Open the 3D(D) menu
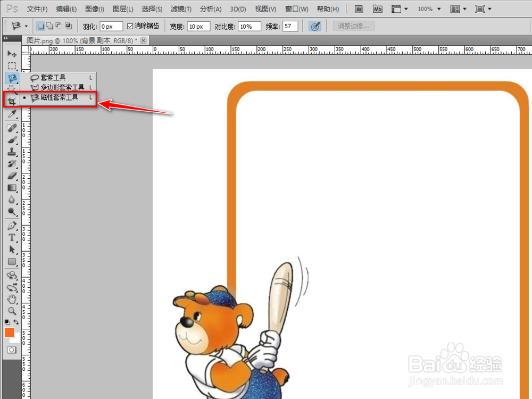The width and height of the screenshot is (532, 399). pos(238,9)
